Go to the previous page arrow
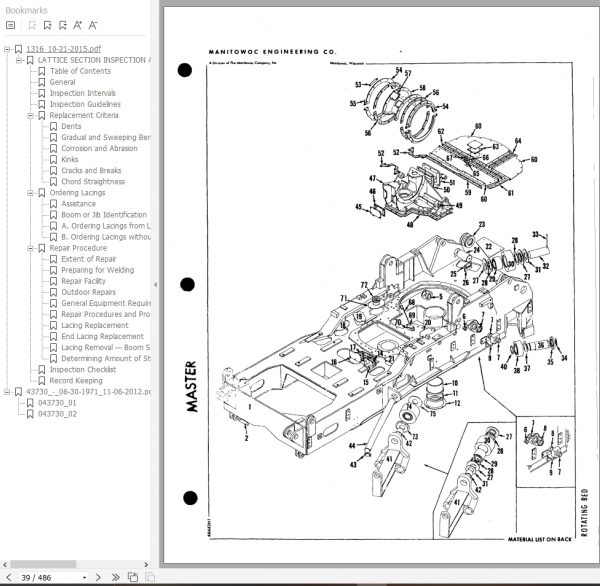The height and width of the screenshot is (586, 600). 9,577
